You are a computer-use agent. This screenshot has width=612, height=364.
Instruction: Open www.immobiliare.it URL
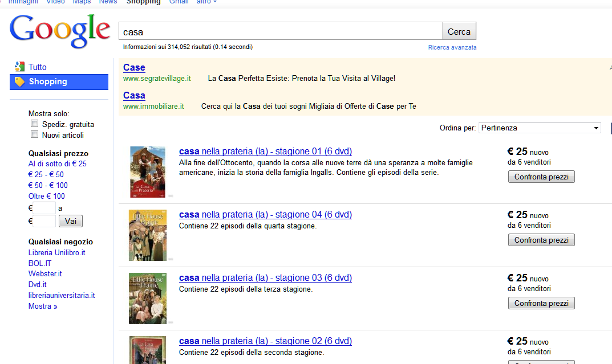[x=153, y=107]
